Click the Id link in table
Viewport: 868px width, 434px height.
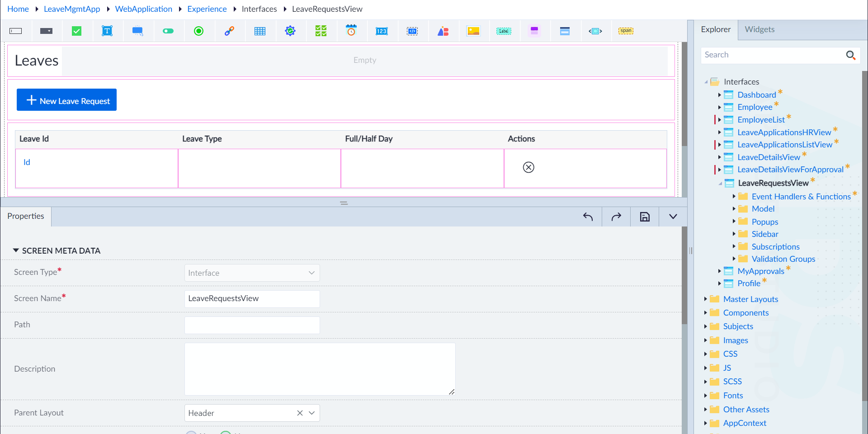coord(27,162)
